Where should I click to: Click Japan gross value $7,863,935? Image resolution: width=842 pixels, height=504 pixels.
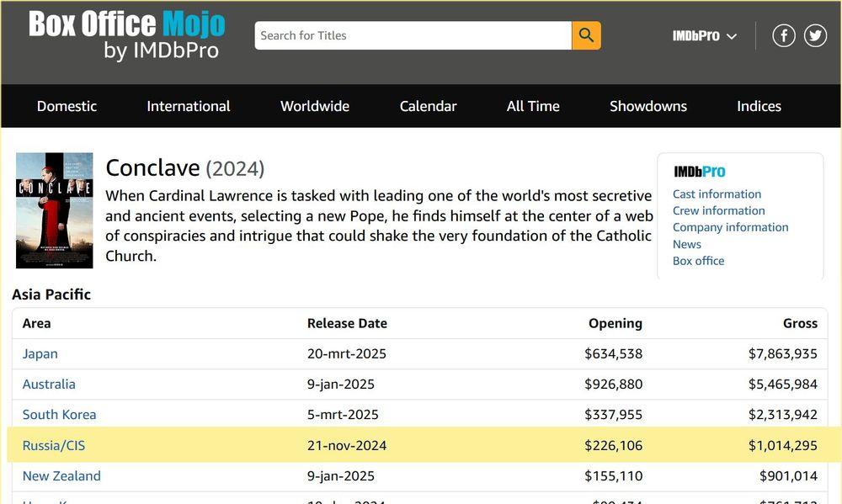pyautogui.click(x=783, y=353)
